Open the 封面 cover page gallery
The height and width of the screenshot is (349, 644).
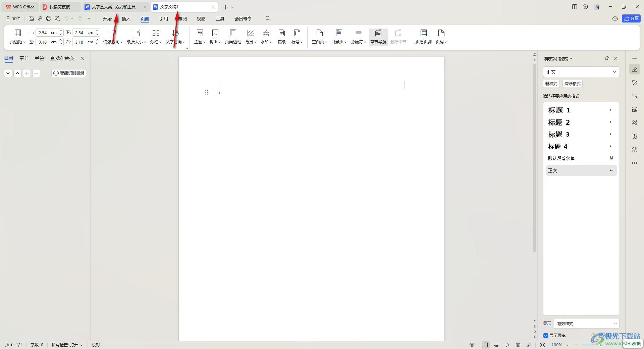point(215,37)
